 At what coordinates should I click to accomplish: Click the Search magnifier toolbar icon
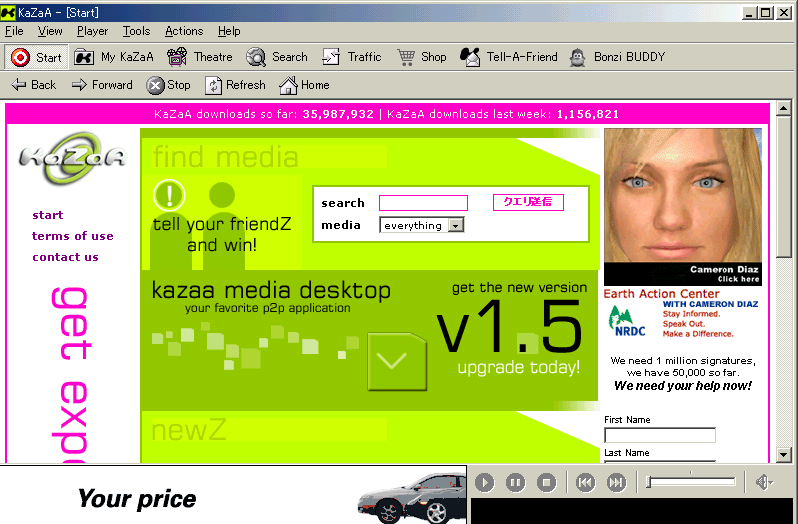click(x=256, y=57)
